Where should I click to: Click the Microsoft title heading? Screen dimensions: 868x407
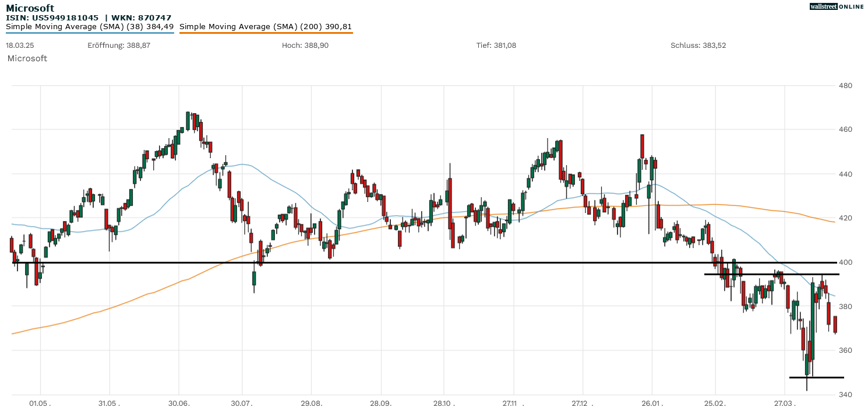coord(30,8)
